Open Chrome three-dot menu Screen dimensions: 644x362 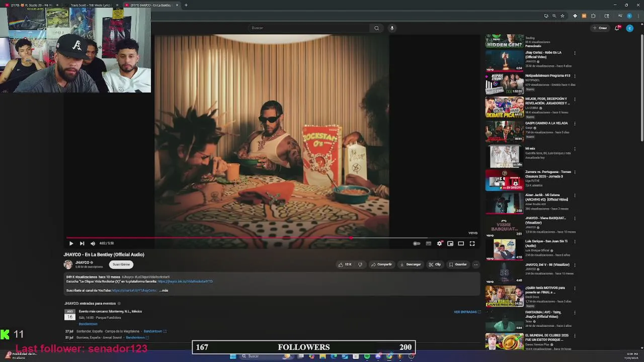[x=637, y=16]
